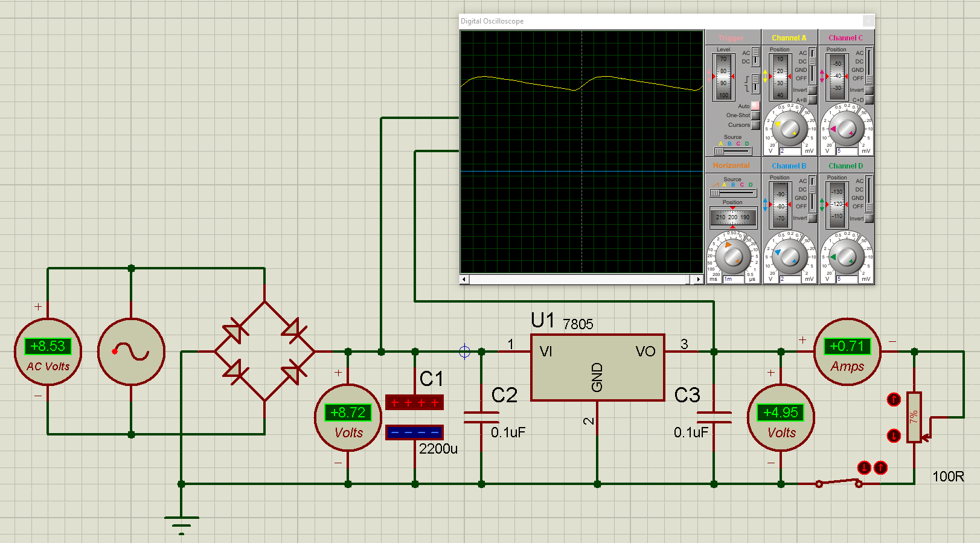Click Channel B AC/DC/GND/OFF coupling slider
Image resolution: width=980 pixels, height=543 pixels.
coord(813,193)
